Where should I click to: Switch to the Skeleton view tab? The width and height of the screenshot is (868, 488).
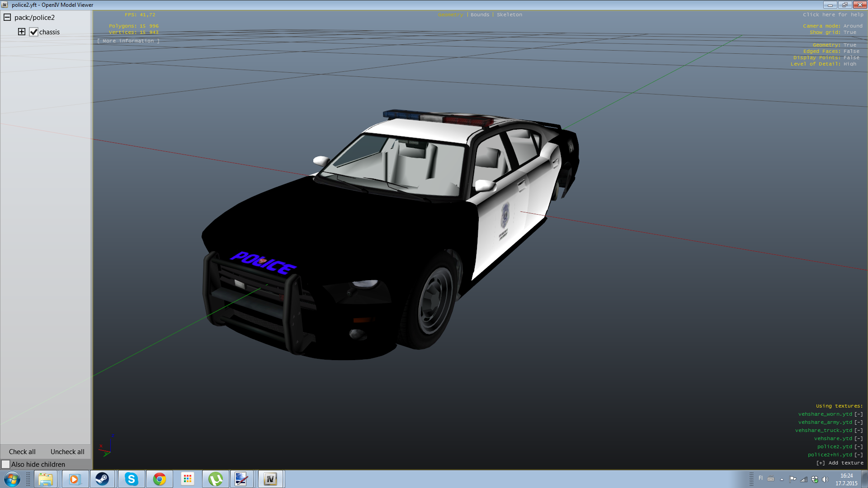(x=509, y=15)
